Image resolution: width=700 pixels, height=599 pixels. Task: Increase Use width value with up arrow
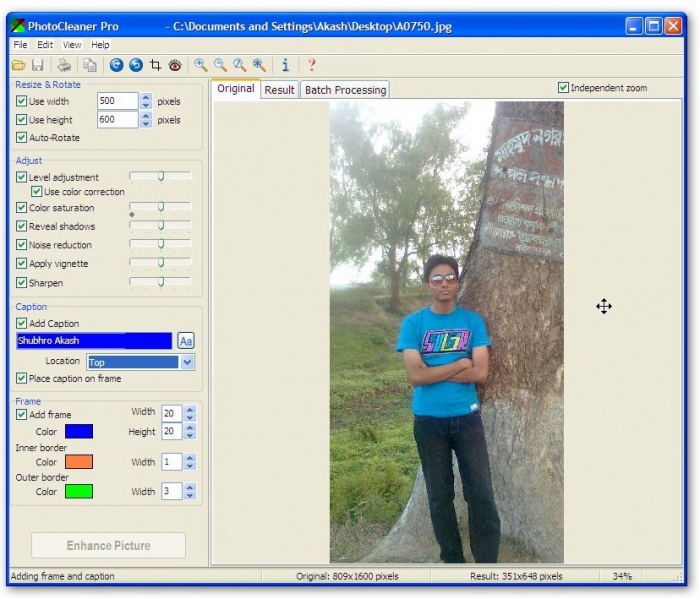tap(146, 97)
